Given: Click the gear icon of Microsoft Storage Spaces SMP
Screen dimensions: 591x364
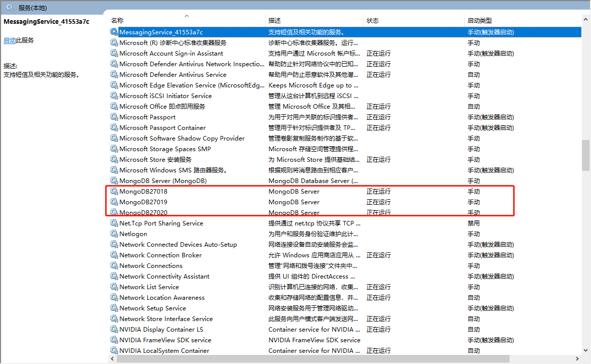Looking at the screenshot, I should (114, 149).
